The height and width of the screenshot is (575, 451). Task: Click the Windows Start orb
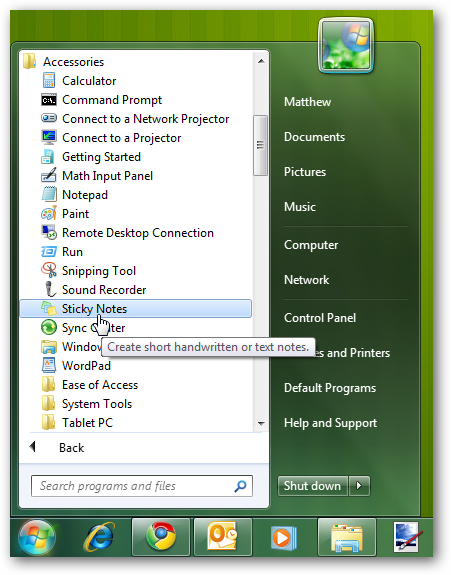point(37,537)
